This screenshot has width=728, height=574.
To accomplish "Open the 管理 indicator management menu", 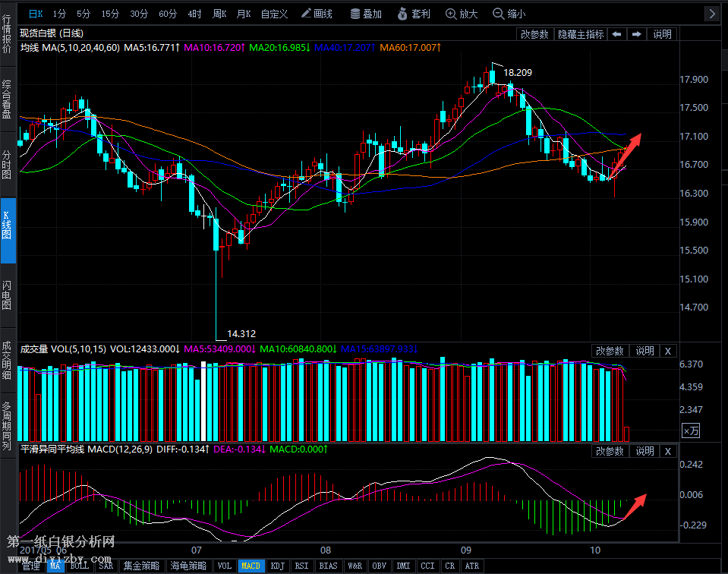I will point(30,566).
